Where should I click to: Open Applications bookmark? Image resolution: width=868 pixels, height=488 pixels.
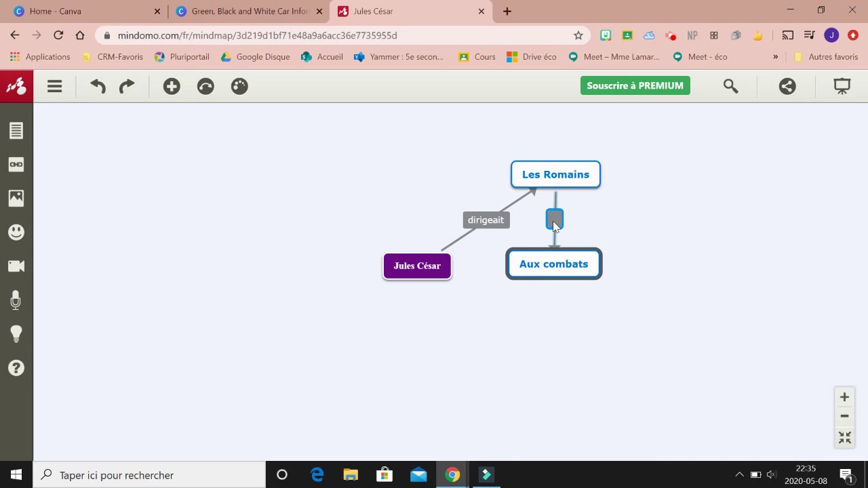click(40, 57)
